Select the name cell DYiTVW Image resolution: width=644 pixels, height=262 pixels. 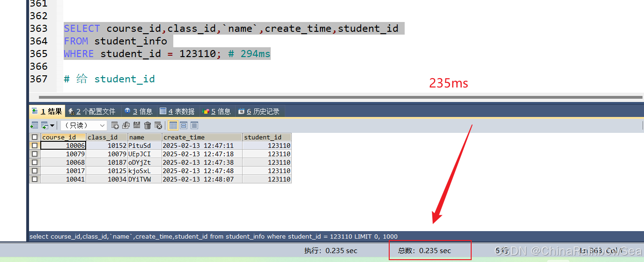pos(145,179)
